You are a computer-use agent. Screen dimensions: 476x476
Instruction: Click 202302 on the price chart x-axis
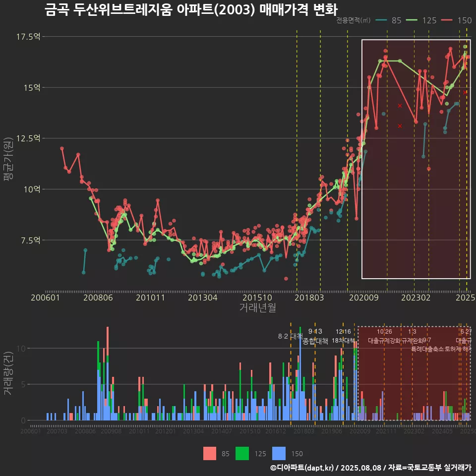tap(416, 297)
